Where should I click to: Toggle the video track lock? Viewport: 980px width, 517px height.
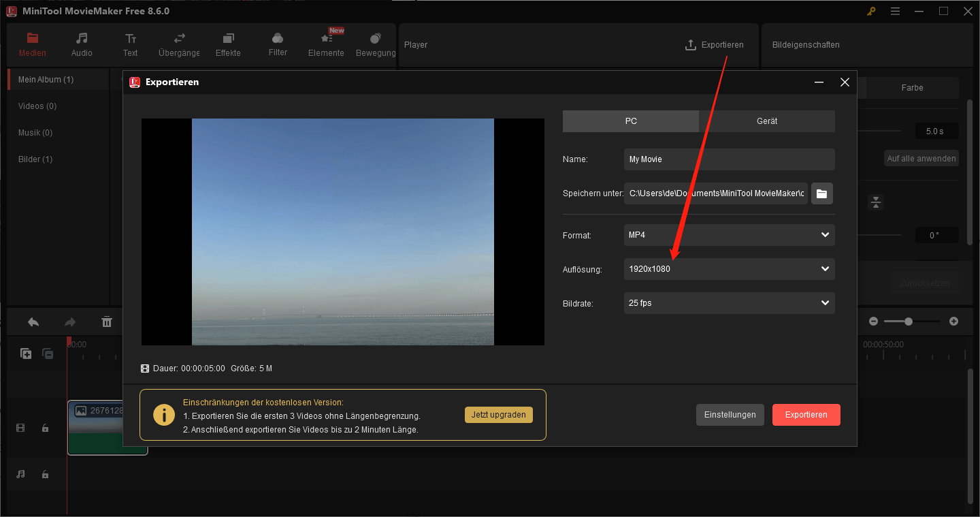pos(45,428)
